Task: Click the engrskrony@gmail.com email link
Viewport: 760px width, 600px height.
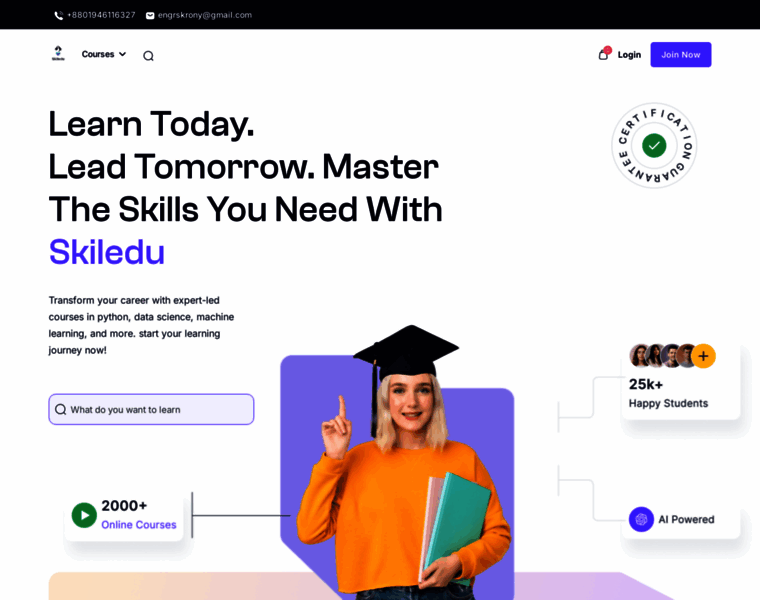Action: tap(205, 15)
